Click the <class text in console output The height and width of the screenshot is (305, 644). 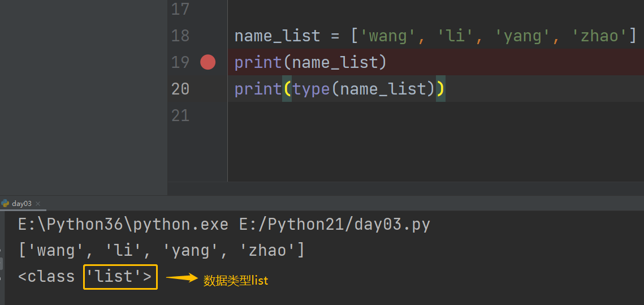pyautogui.click(x=46, y=277)
